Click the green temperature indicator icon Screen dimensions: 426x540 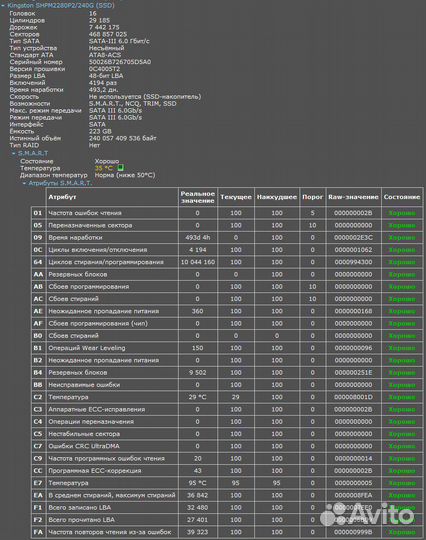[120, 168]
